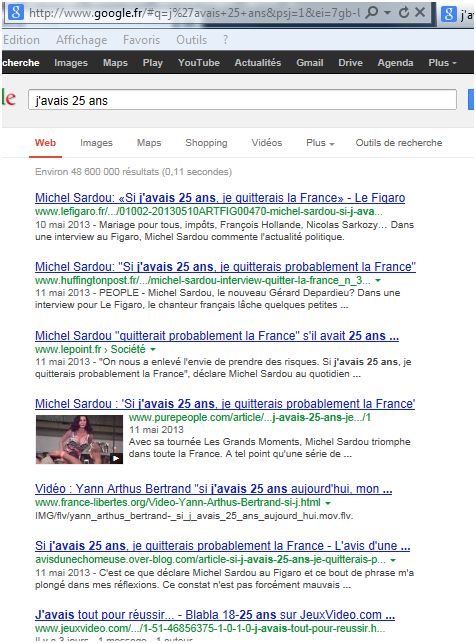Open Play in the black Google bar
Image resolution: width=476 pixels, height=643 pixels.
[153, 63]
